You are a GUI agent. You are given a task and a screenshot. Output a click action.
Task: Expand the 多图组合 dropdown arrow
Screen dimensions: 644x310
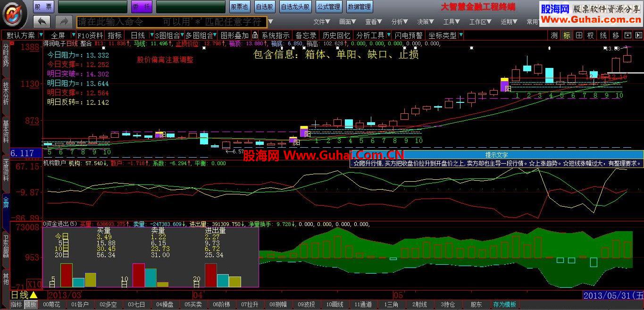(x=215, y=35)
